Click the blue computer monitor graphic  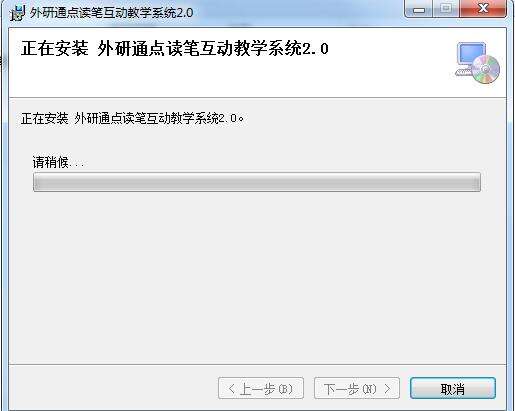pos(470,55)
